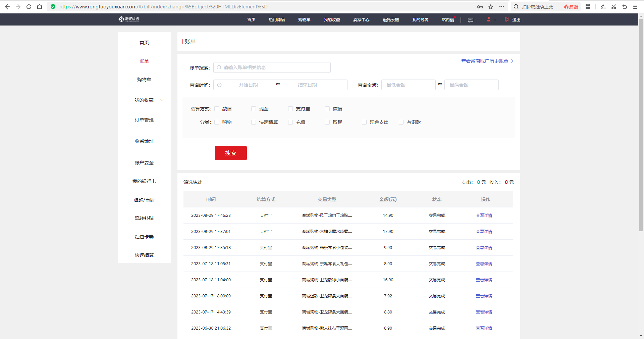Open 快速结算 in the sidebar
The image size is (644, 339).
coord(144,255)
